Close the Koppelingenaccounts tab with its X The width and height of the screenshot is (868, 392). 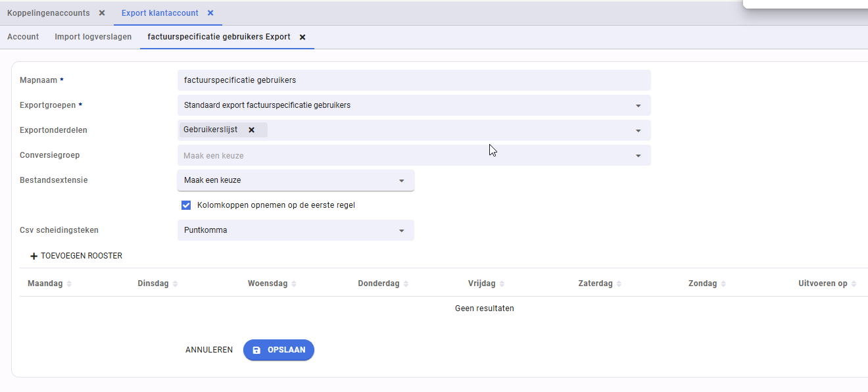click(x=102, y=13)
